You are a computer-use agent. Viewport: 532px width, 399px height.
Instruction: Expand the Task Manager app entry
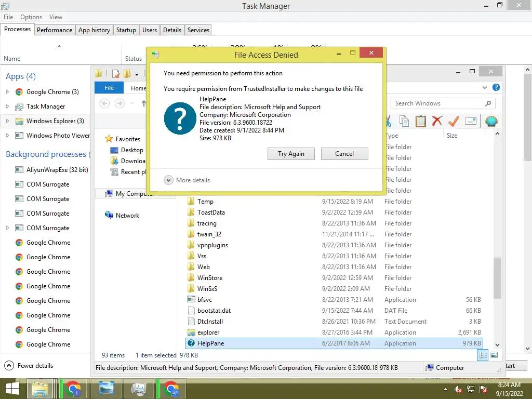pos(7,106)
